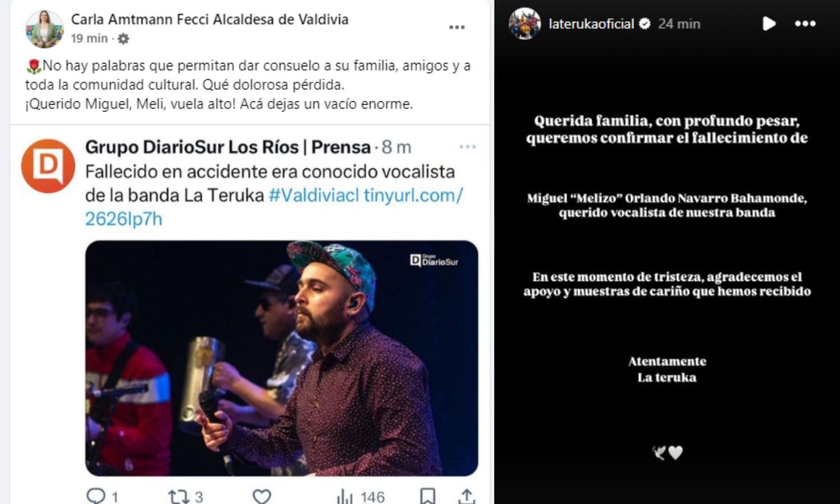This screenshot has width=840, height=504.
Task: Click Carla Amtmann Fecci page name
Action: [209, 19]
